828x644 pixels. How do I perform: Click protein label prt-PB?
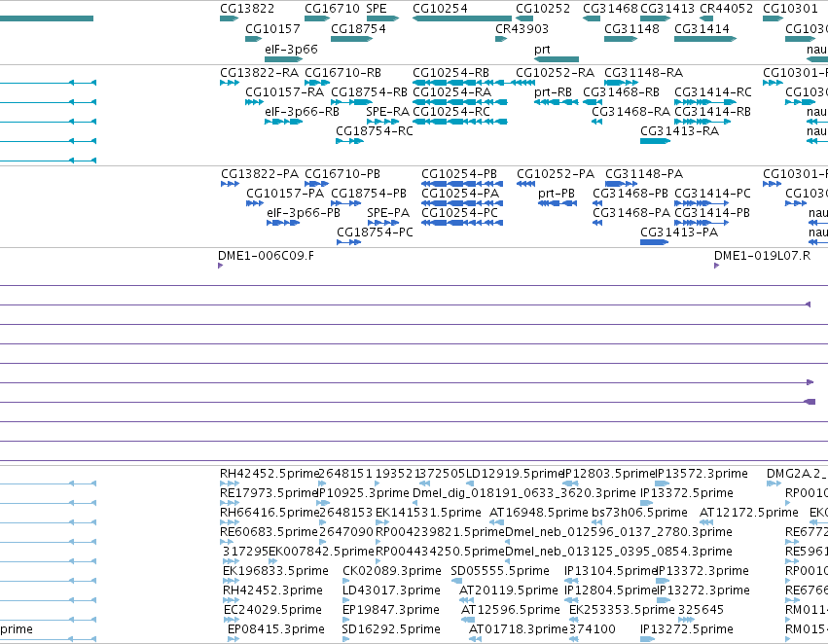(x=557, y=194)
